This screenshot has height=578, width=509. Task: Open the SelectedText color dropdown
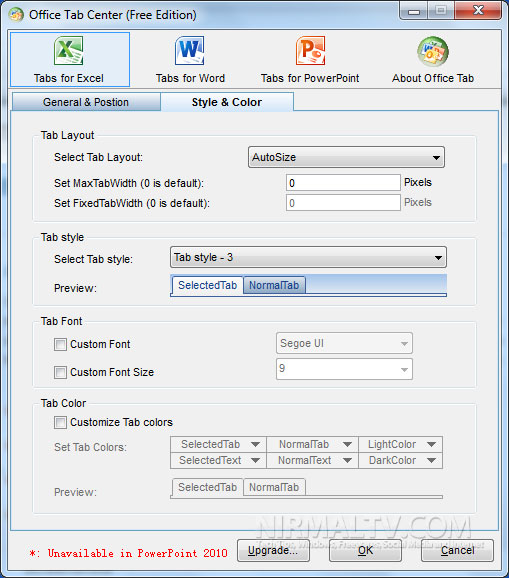[x=219, y=460]
